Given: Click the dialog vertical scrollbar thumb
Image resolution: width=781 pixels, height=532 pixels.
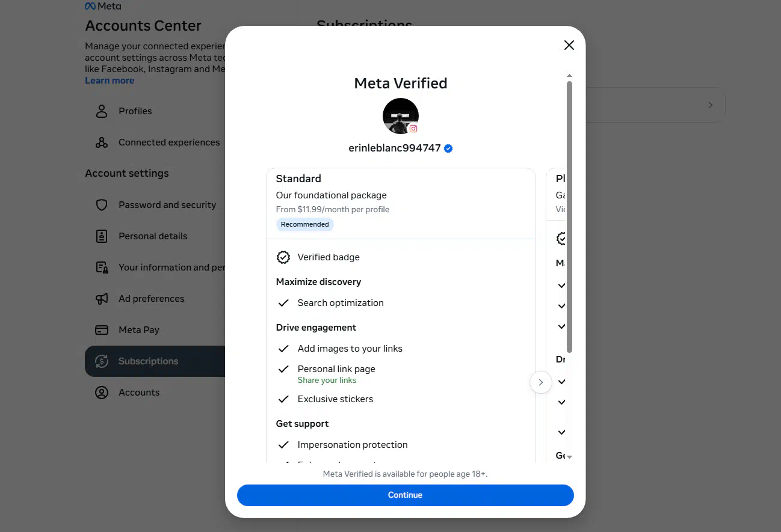Looking at the screenshot, I should [569, 216].
